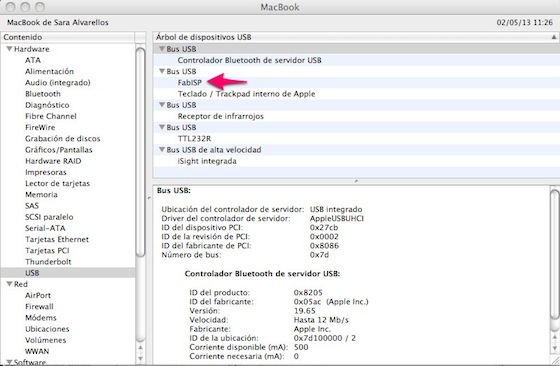Screen dimensions: 560x366
Task: Collapse the Bus USB above Bluetooth controller
Action: pos(162,49)
